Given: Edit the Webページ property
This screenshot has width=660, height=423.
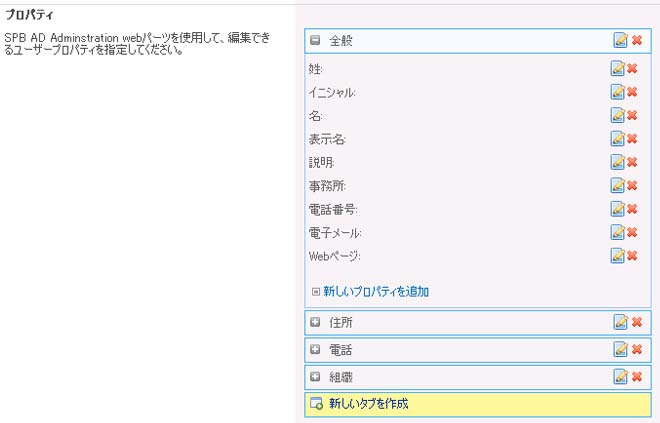Looking at the screenshot, I should (617, 255).
